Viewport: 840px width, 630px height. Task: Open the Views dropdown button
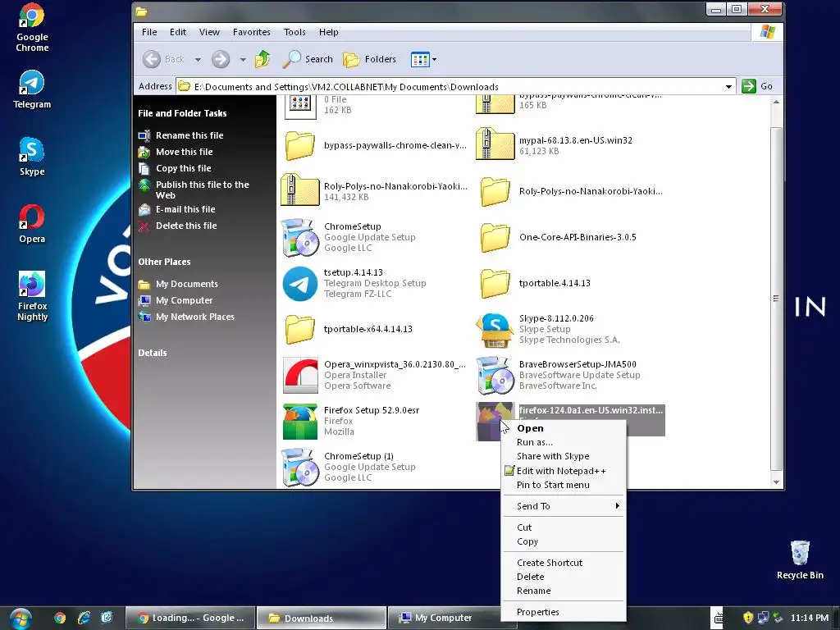point(423,59)
